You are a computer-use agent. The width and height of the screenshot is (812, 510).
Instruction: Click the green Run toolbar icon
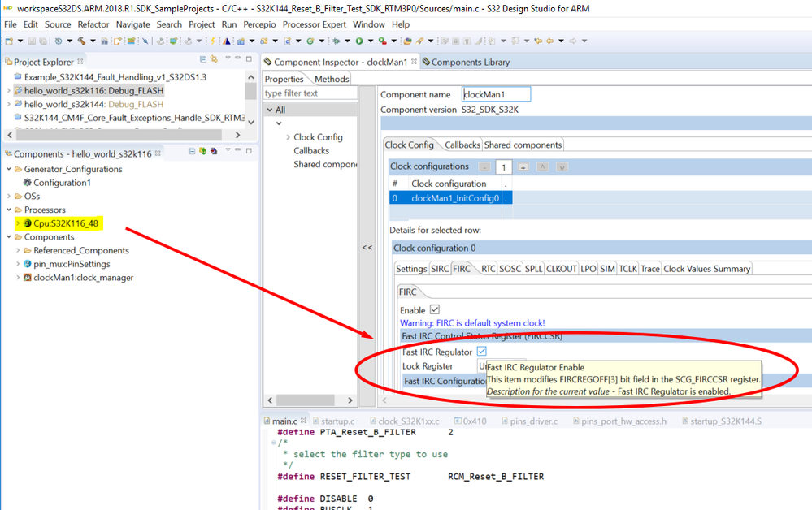click(359, 41)
